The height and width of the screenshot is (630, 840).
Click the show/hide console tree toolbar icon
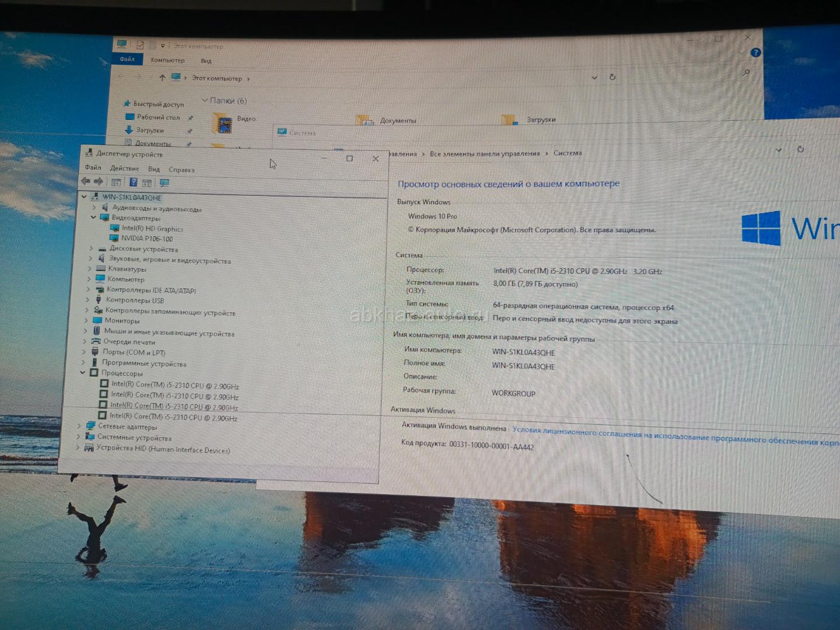pyautogui.click(x=116, y=183)
